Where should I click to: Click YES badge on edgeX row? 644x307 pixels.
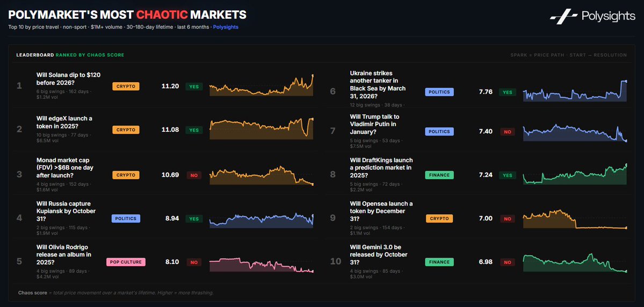pos(194,130)
